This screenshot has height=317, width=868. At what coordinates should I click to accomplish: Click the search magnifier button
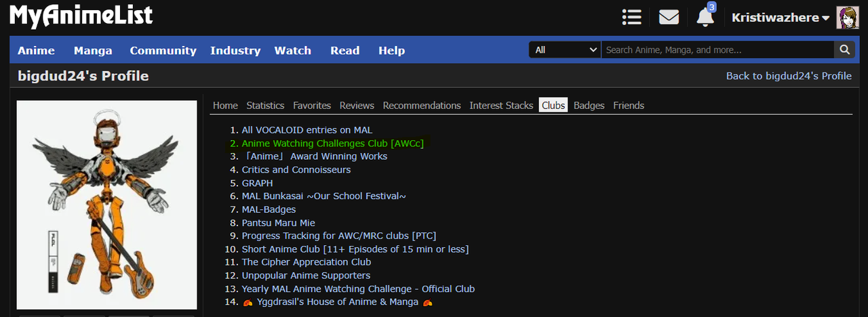pyautogui.click(x=844, y=49)
